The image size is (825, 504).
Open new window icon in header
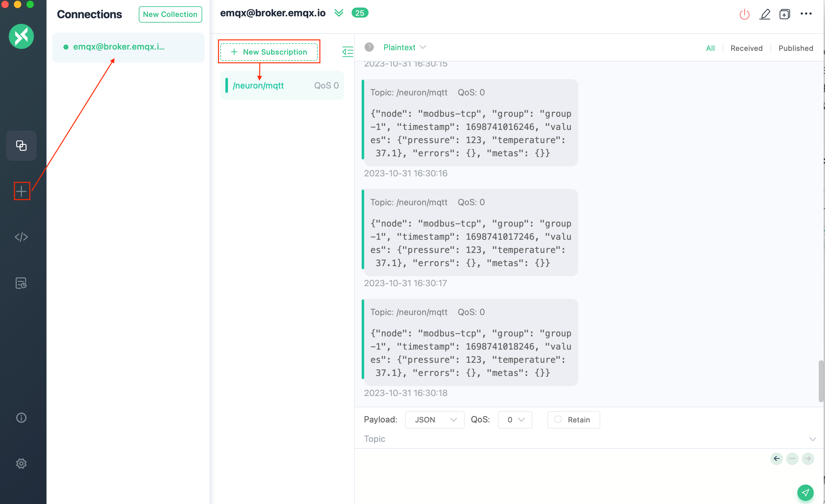point(784,14)
